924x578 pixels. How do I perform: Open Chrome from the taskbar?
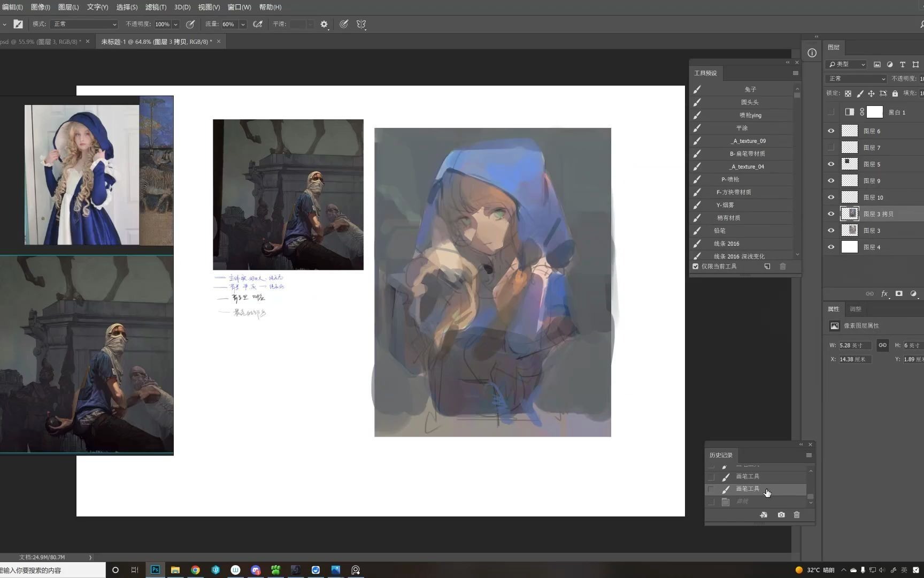(x=195, y=570)
